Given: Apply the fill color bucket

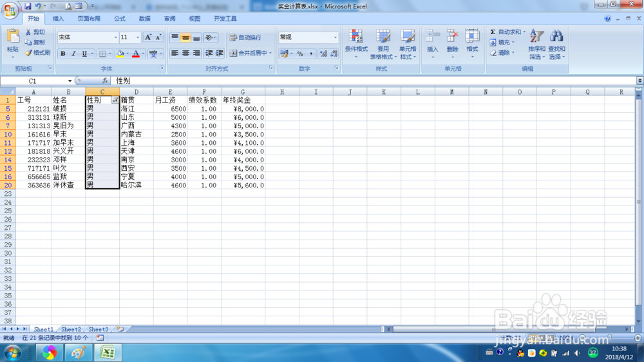Looking at the screenshot, I should pyautogui.click(x=120, y=53).
